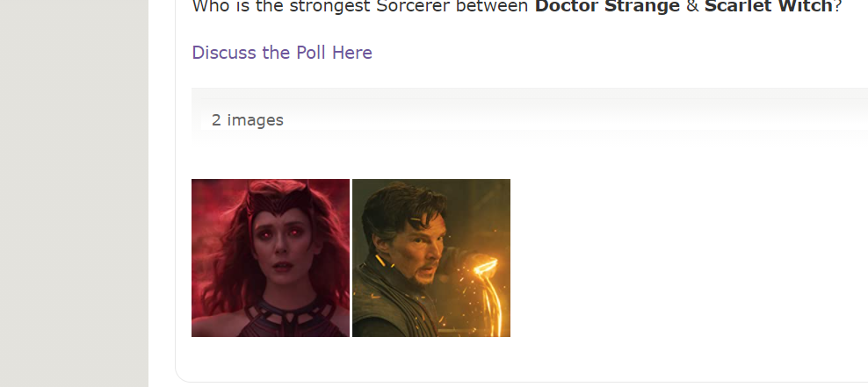Open the Doctor Strange thumbnail image

click(431, 258)
